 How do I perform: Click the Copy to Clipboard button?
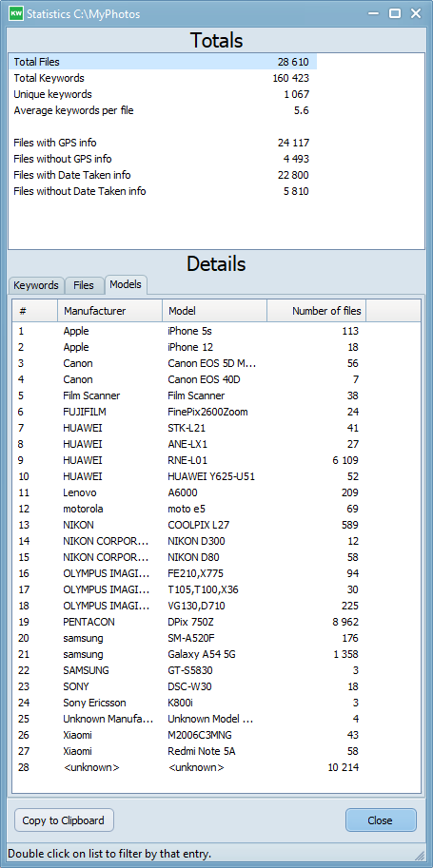(x=64, y=820)
